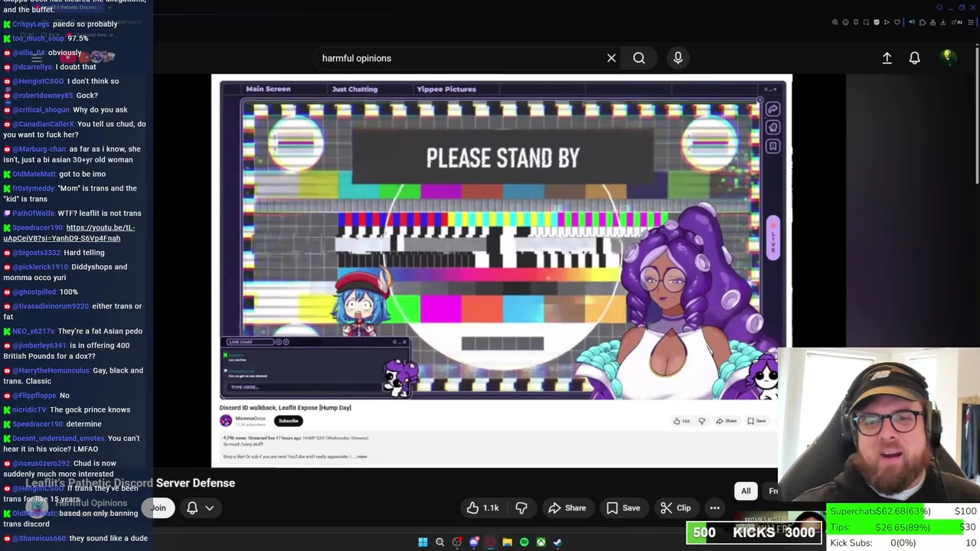Save the video to a playlist
The height and width of the screenshot is (551, 980).
(x=622, y=508)
